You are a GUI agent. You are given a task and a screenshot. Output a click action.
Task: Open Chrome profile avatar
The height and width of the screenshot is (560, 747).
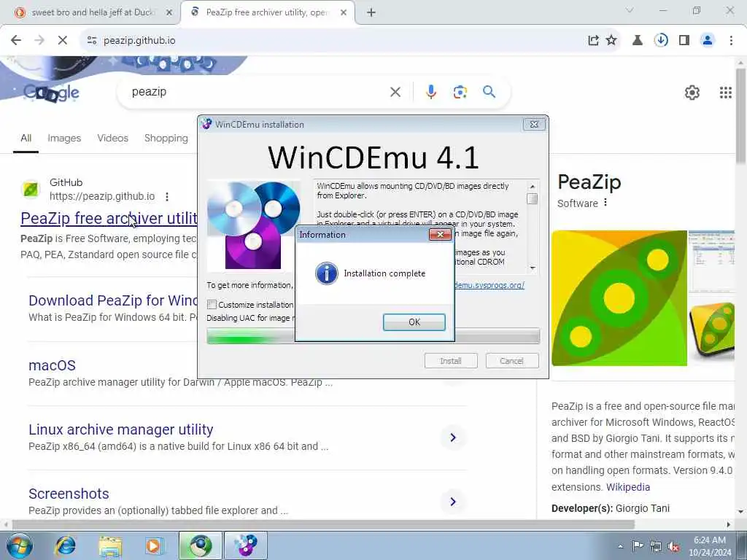[708, 41]
